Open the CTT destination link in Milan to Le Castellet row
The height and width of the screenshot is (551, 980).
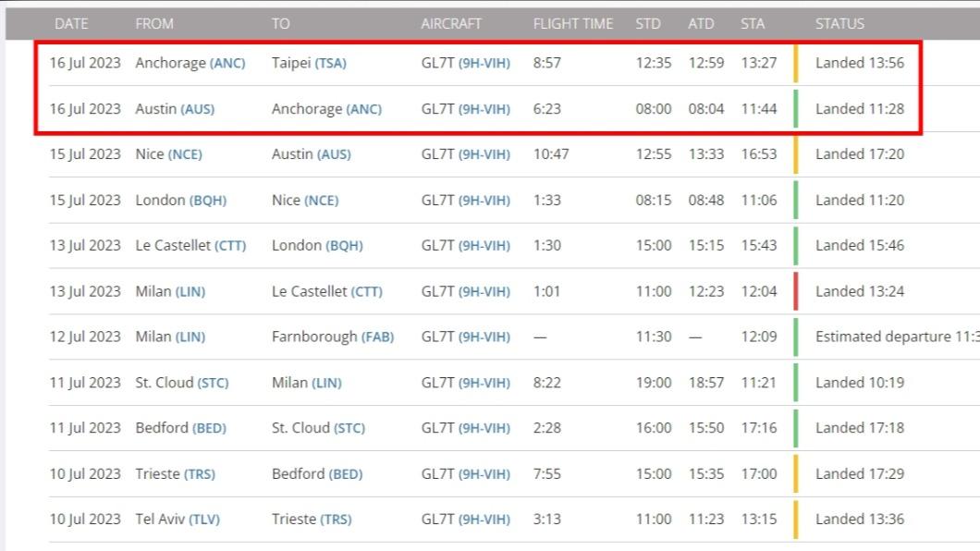click(x=367, y=292)
